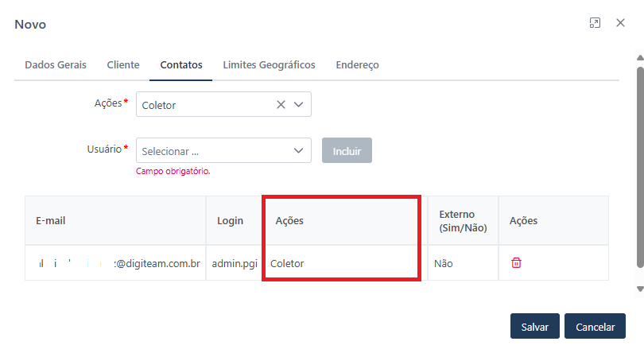Click the Incluir button
This screenshot has width=644, height=353.
point(347,150)
